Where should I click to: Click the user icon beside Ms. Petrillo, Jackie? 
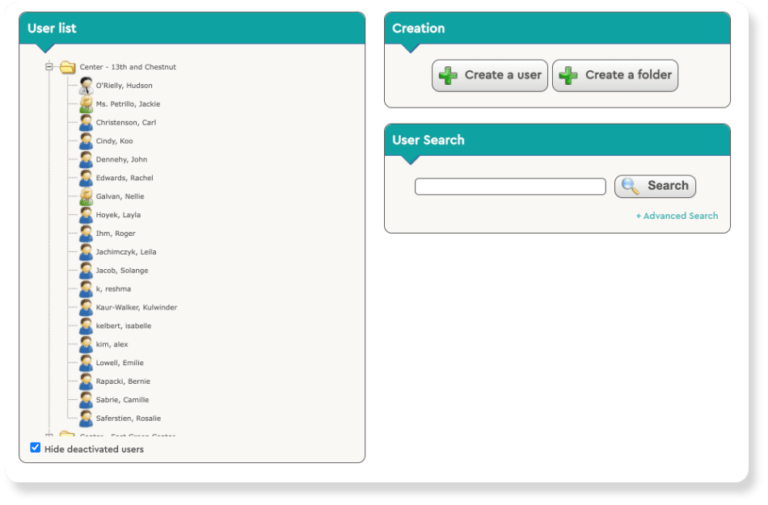click(x=86, y=104)
